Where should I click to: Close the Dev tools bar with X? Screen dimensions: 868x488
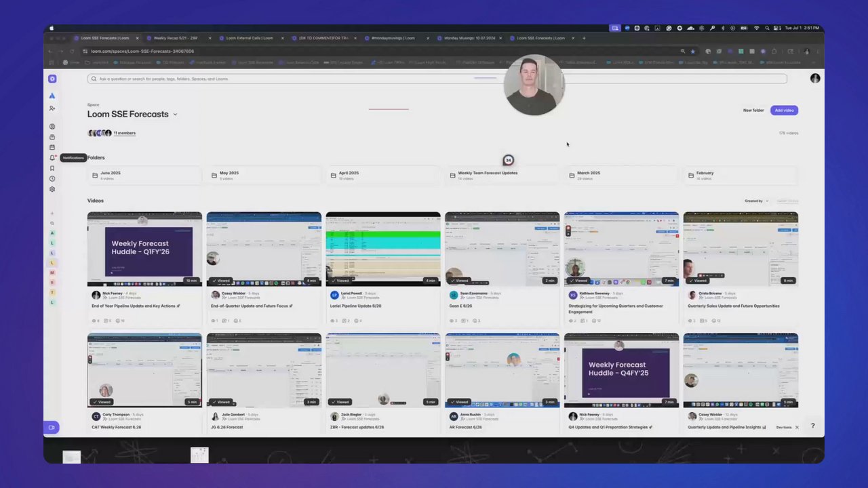(797, 427)
